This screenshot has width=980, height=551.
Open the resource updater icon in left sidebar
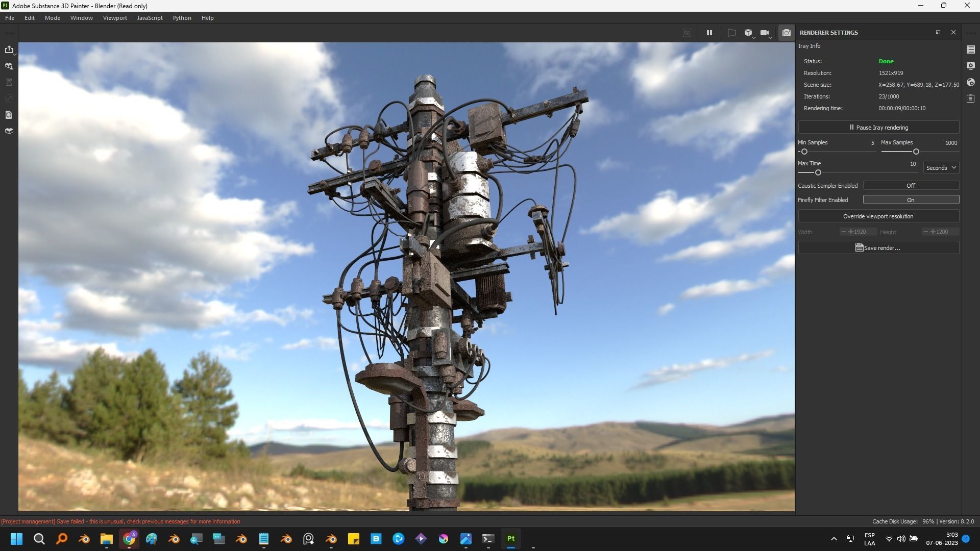click(9, 115)
